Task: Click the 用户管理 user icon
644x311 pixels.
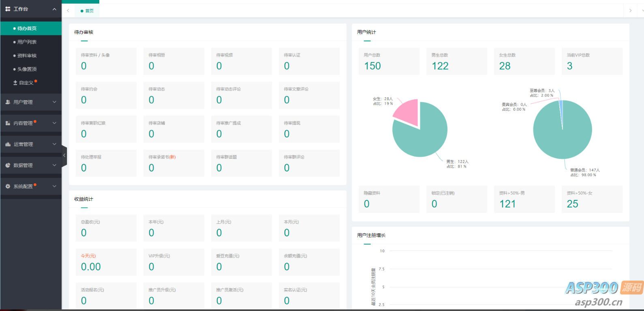Action: tap(8, 102)
